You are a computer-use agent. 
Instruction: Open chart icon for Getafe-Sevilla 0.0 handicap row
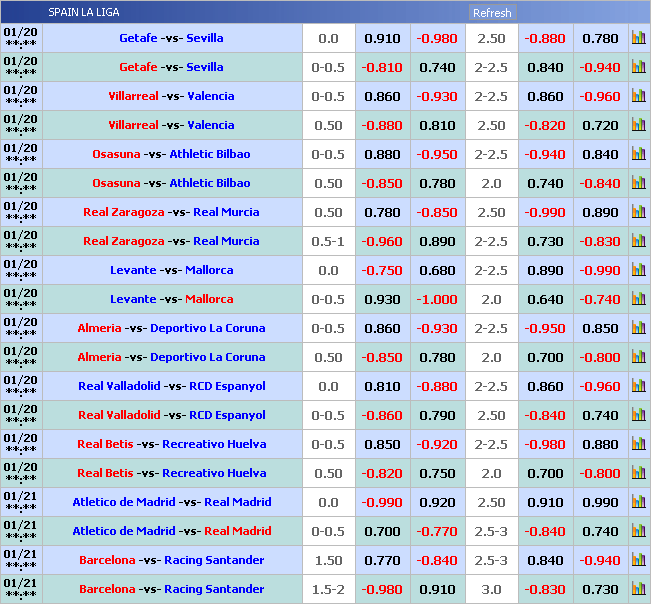(x=638, y=39)
